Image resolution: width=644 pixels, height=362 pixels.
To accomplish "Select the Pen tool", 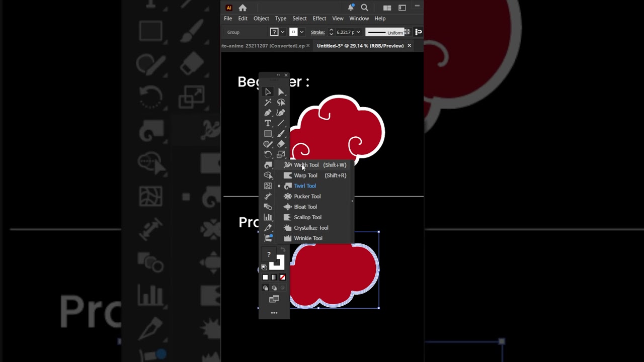I will (x=268, y=113).
